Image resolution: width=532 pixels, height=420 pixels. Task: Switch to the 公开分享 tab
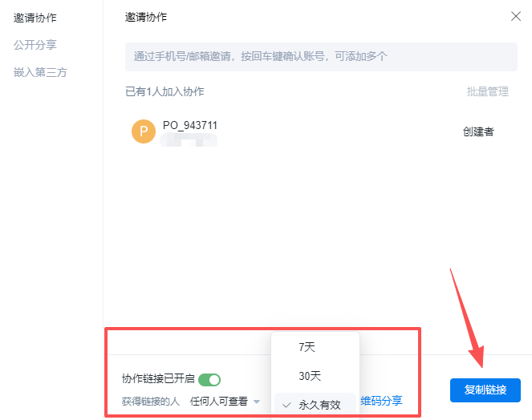click(35, 45)
